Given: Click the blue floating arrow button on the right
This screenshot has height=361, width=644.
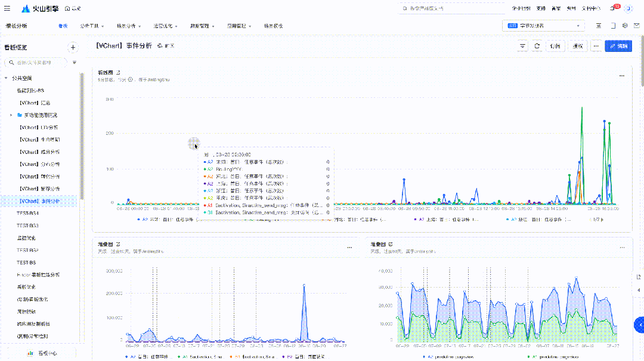Looking at the screenshot, I should click(639, 325).
